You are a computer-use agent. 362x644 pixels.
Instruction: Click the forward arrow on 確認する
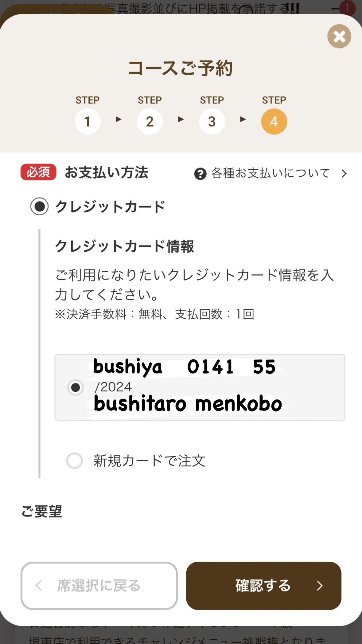(x=320, y=586)
